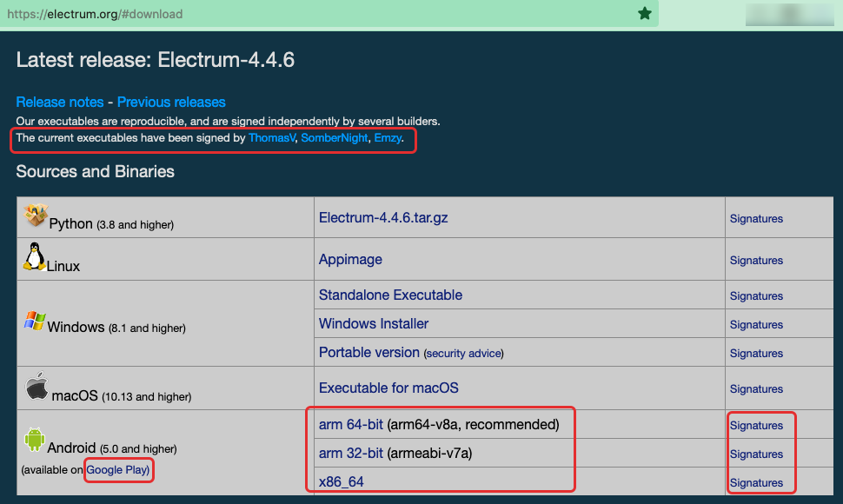Open the Google Play link
This screenshot has height=504, width=843.
click(x=117, y=469)
